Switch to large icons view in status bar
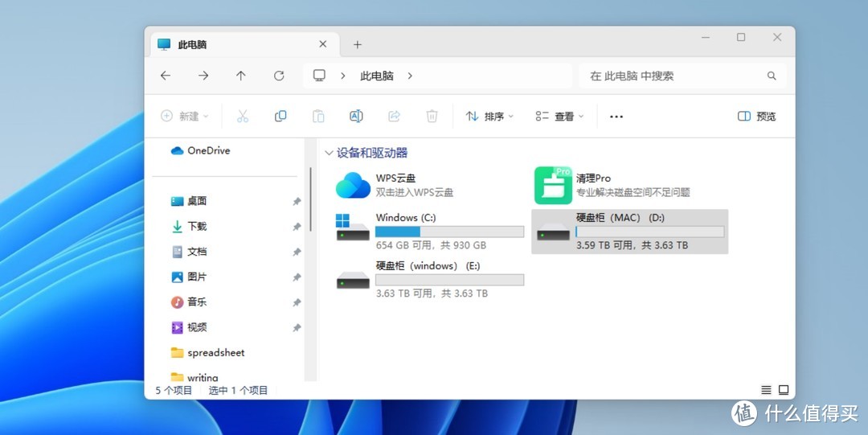The height and width of the screenshot is (435, 868). coord(784,390)
